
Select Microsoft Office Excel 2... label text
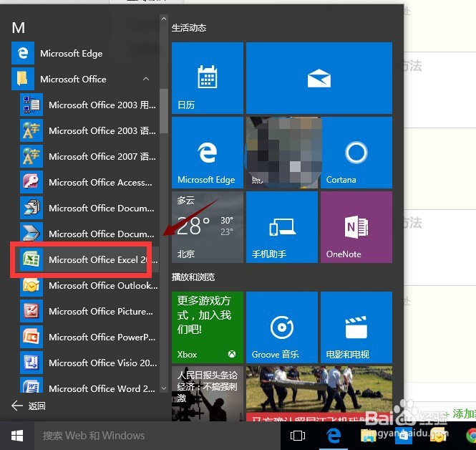point(103,260)
